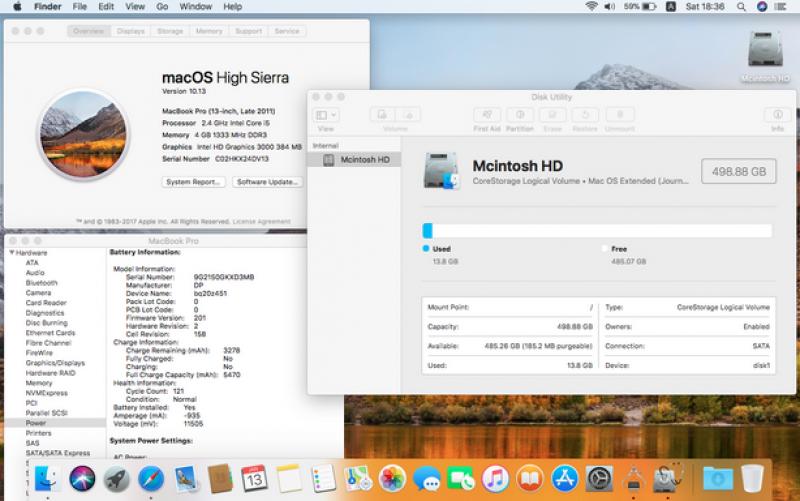
Task: Click the remove Volume button in Disk Utility
Action: (x=408, y=115)
